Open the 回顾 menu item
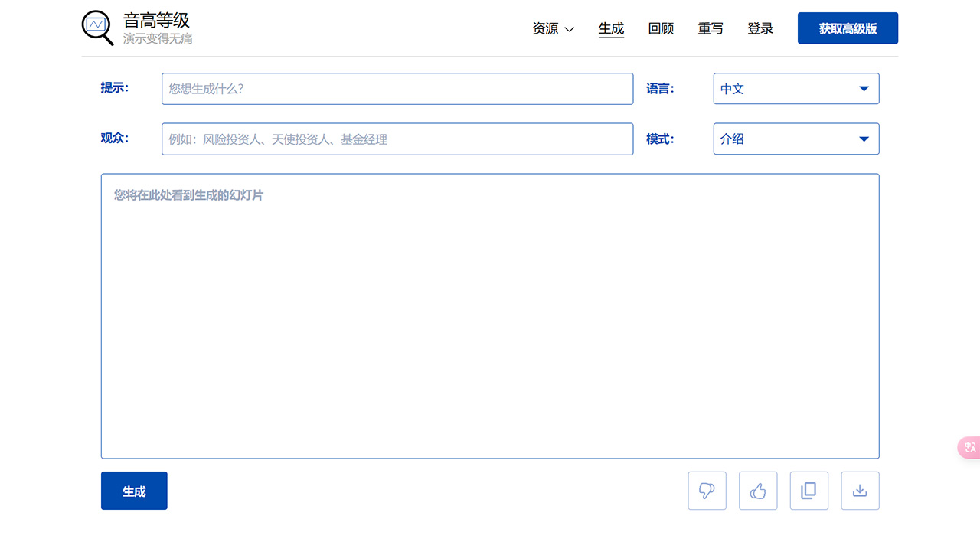Viewport: 980px width, 542px height. (661, 28)
